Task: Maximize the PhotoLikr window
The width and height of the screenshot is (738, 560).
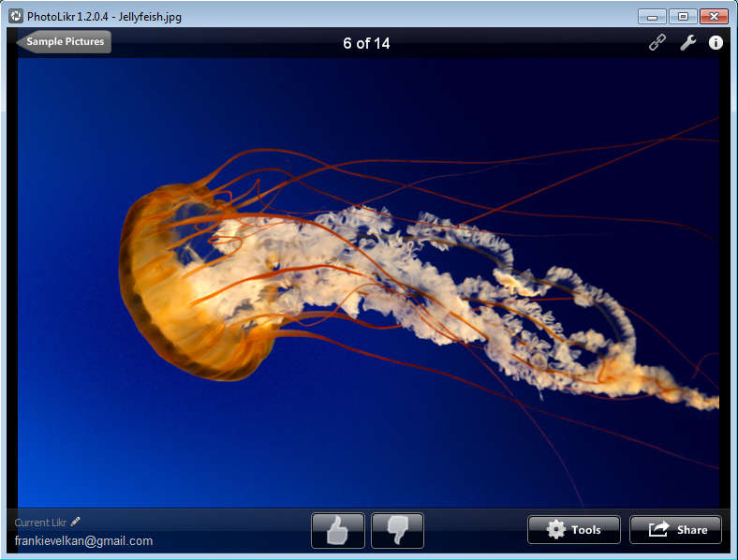Action: tap(683, 17)
